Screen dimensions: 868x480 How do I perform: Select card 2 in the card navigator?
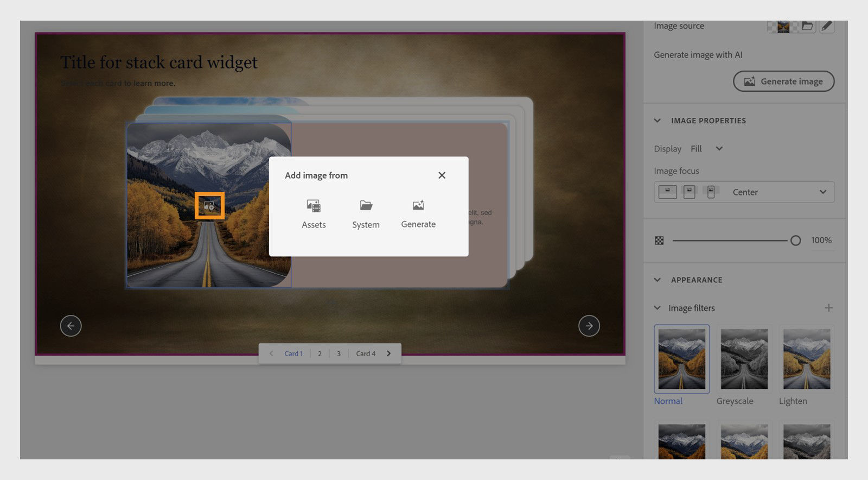pyautogui.click(x=320, y=353)
